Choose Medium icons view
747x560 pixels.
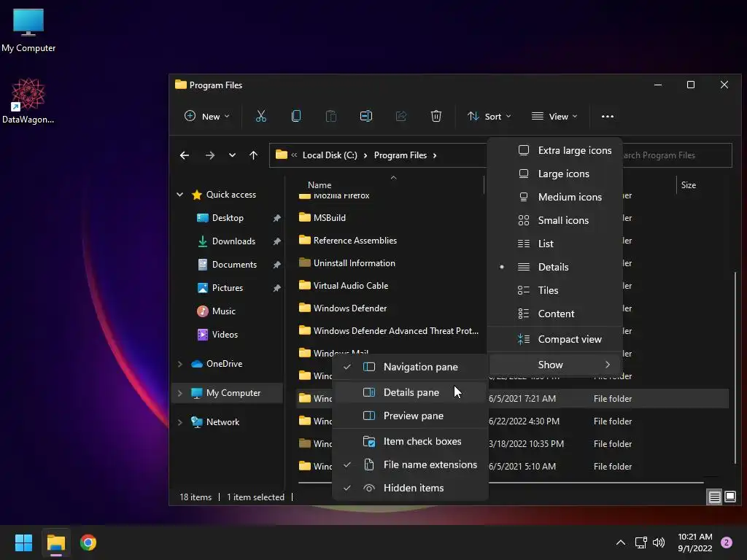(555, 197)
